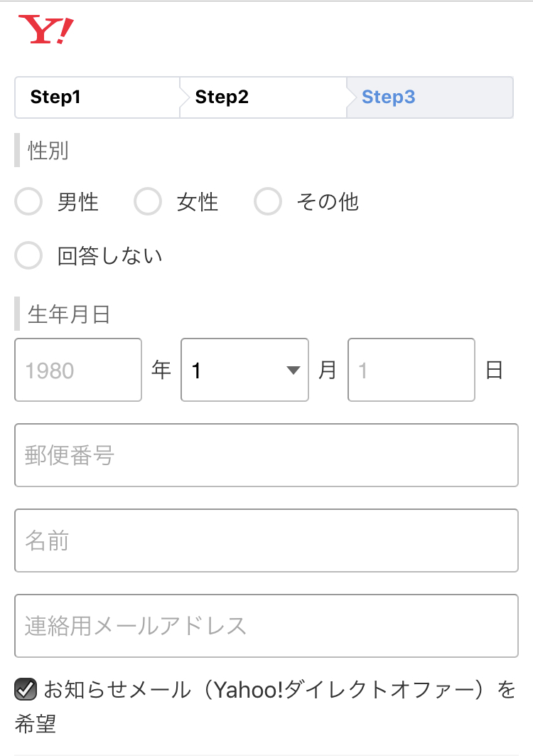
Task: Click the month dropdown's triangle arrow
Action: [293, 371]
